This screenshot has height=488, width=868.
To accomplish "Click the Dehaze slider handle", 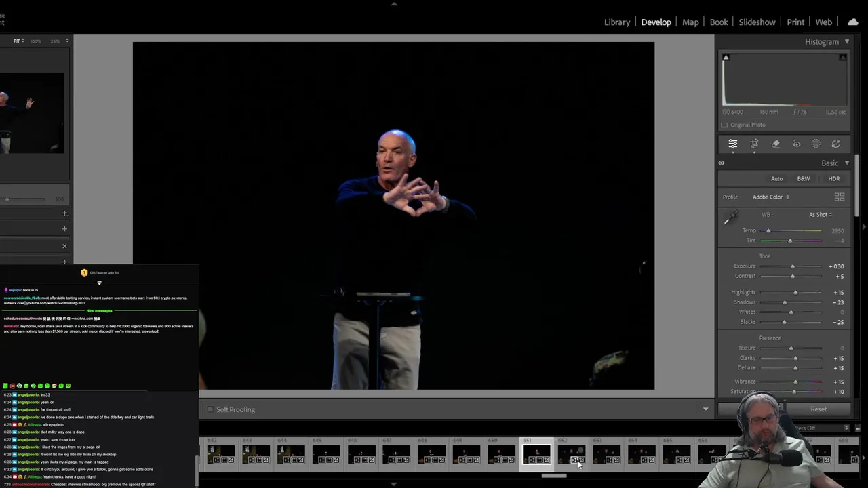I will pyautogui.click(x=795, y=368).
